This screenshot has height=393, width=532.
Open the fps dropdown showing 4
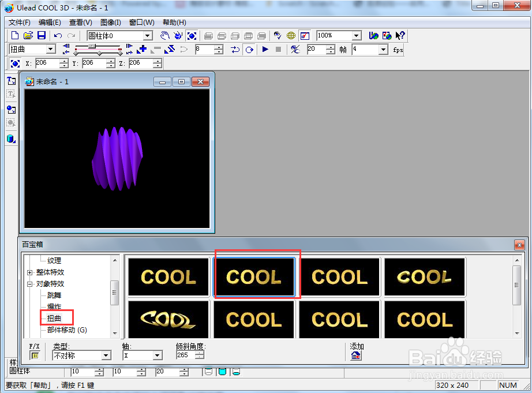(383, 50)
